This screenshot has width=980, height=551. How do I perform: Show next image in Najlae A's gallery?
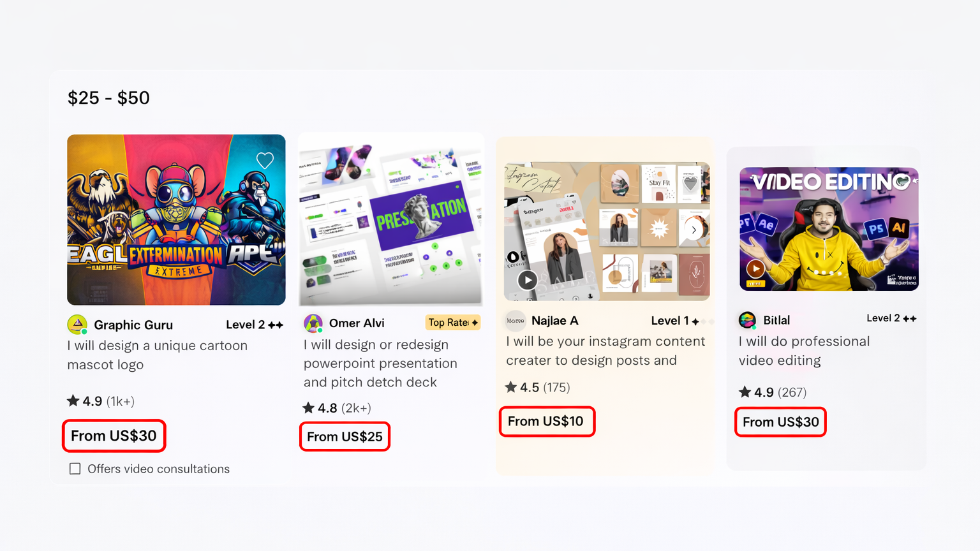point(694,230)
